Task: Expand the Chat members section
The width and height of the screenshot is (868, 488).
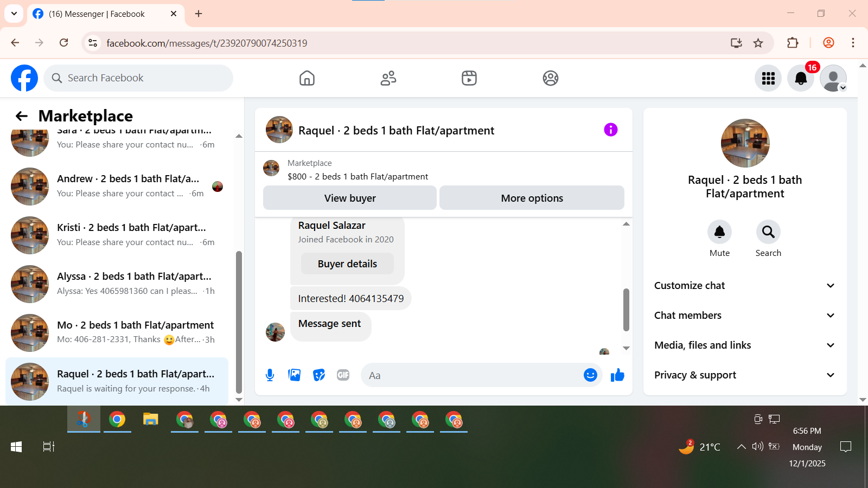Action: tap(745, 316)
